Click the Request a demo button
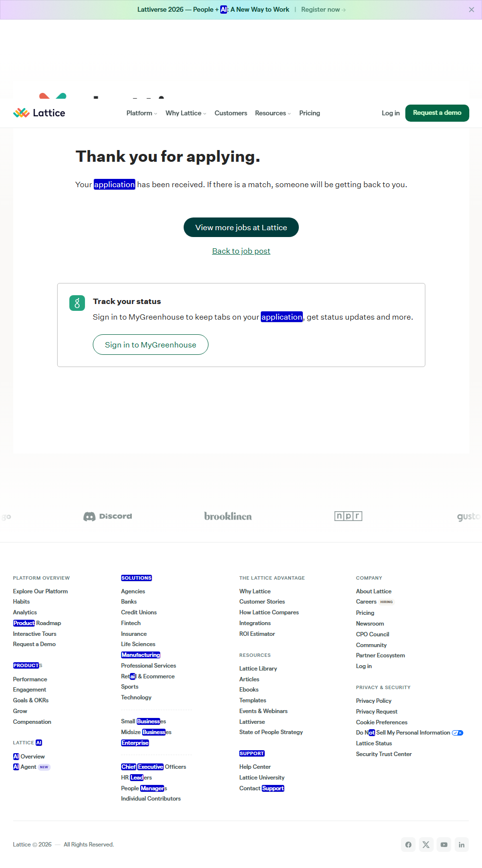 437,113
